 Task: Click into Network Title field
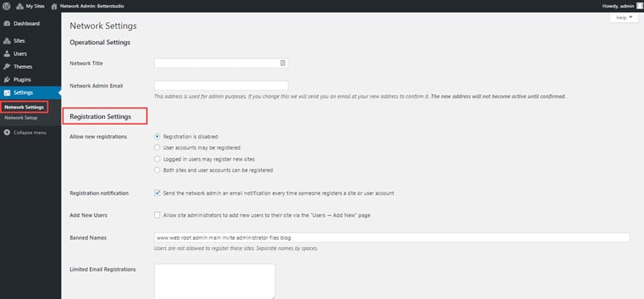point(221,63)
